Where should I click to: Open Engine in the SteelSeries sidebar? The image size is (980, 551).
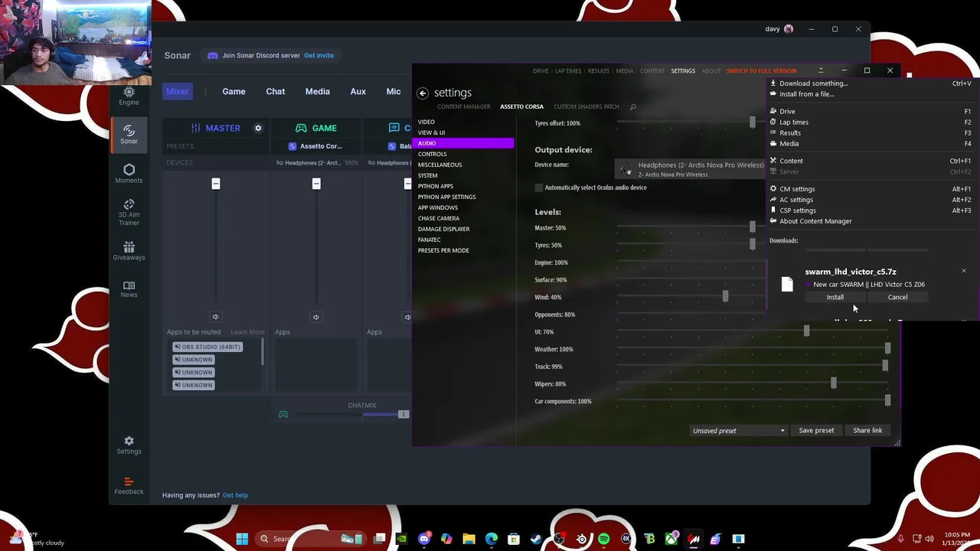pos(129,96)
